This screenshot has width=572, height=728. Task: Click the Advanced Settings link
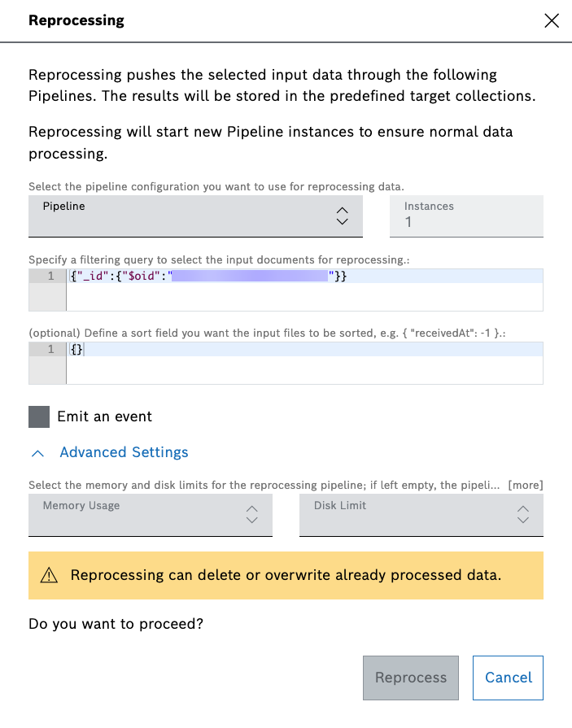click(124, 452)
